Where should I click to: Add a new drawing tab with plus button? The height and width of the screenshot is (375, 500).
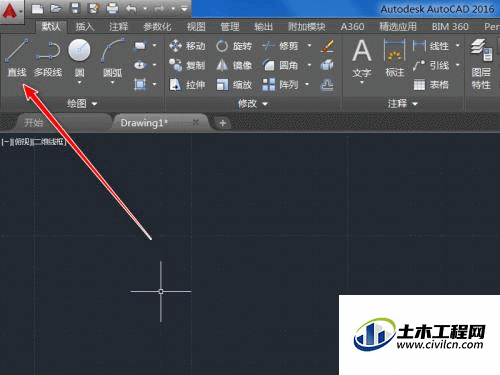(222, 123)
